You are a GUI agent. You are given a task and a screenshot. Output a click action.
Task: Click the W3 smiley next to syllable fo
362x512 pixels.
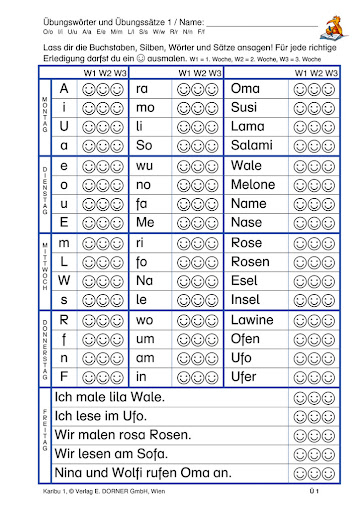point(211,263)
